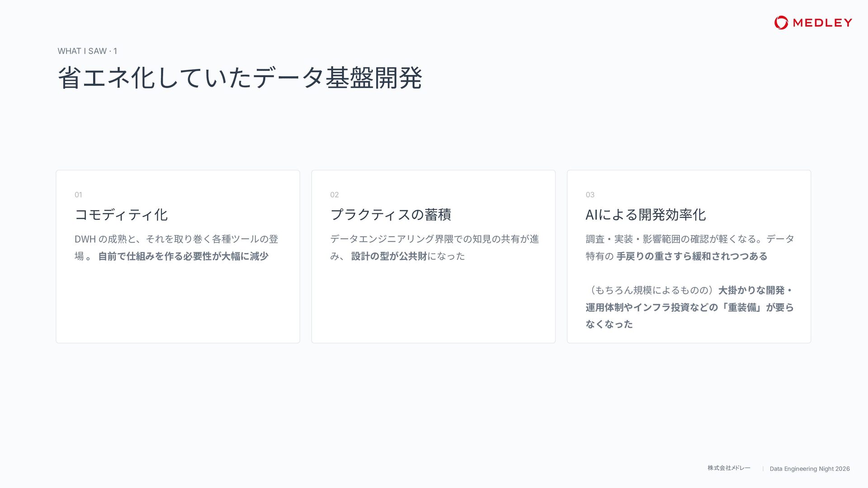Select the bold text 自前で仕組みを作る必要性が大幅に減少
This screenshot has height=488, width=868.
tap(183, 256)
